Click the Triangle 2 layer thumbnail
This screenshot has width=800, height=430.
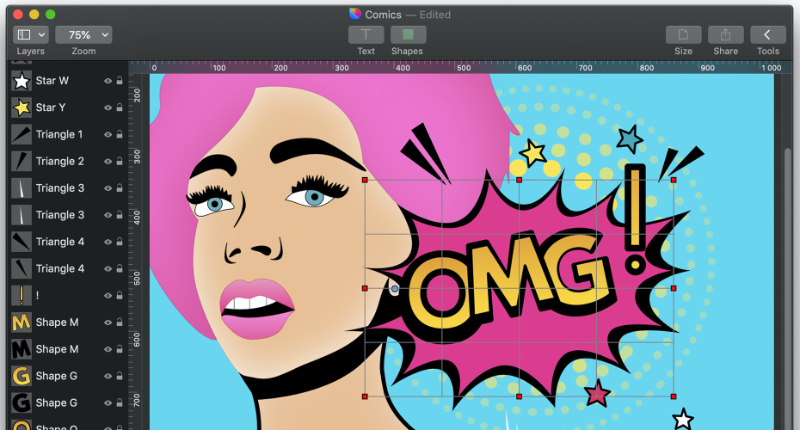[21, 162]
